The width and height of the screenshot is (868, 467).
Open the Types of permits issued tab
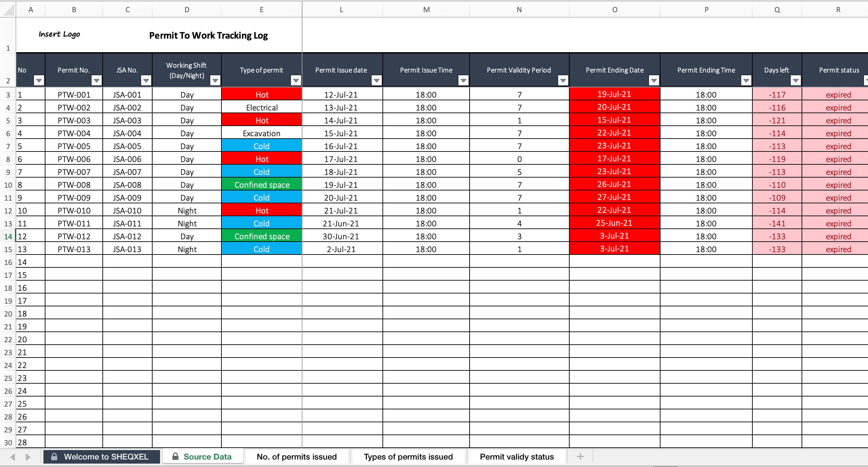pos(408,456)
